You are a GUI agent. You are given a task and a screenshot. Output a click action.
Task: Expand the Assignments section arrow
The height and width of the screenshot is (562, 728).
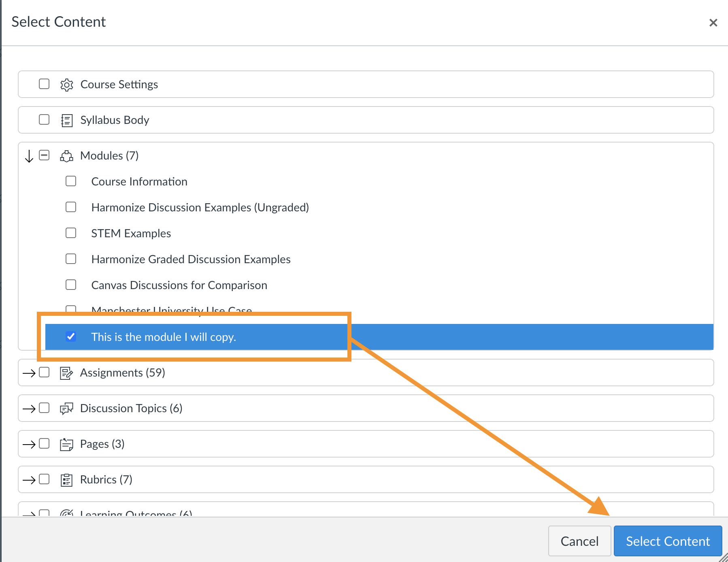(x=29, y=373)
